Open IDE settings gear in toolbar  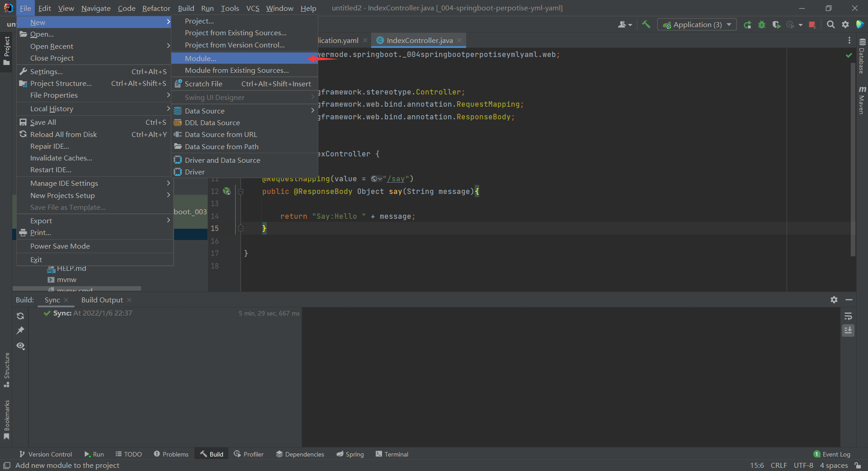point(845,25)
